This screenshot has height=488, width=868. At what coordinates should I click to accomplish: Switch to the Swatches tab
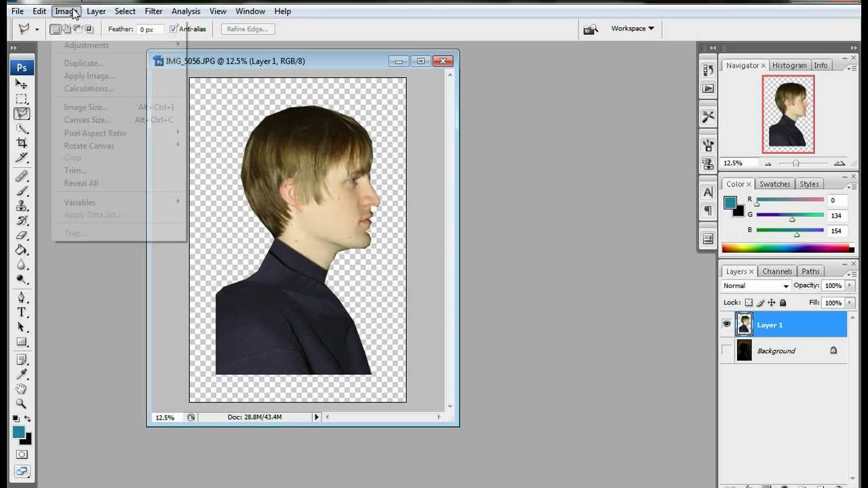(774, 184)
